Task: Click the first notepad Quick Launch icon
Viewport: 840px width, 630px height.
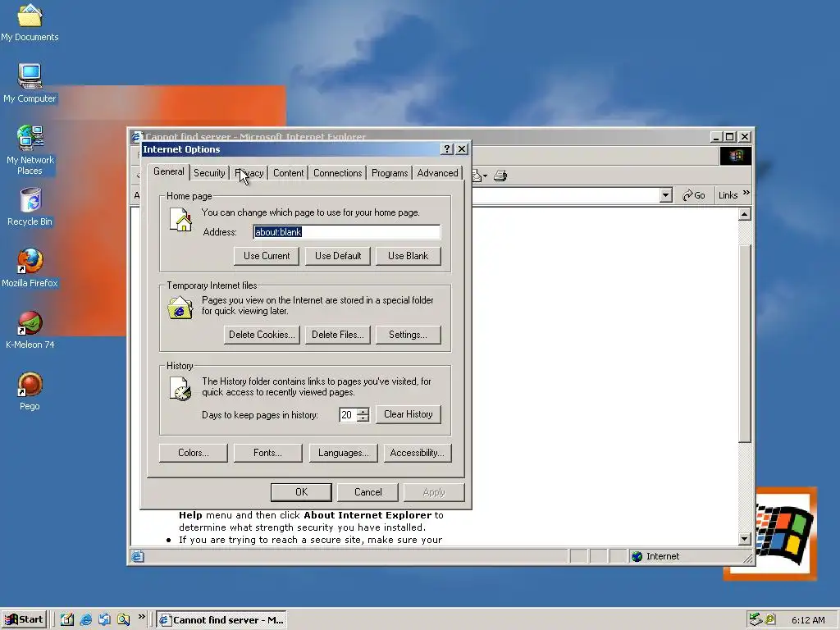Action: [67, 619]
